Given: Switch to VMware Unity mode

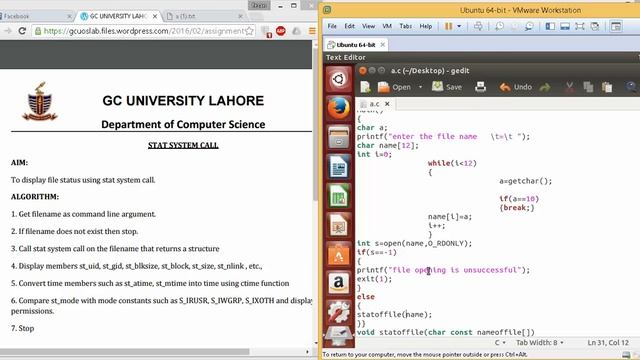Looking at the screenshot, I should (x=595, y=26).
